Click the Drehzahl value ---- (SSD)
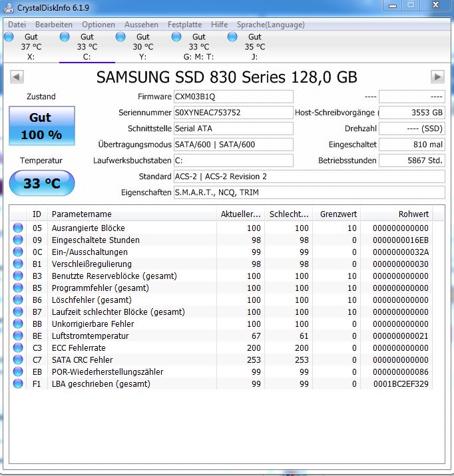This screenshot has height=476, width=454. point(412,128)
